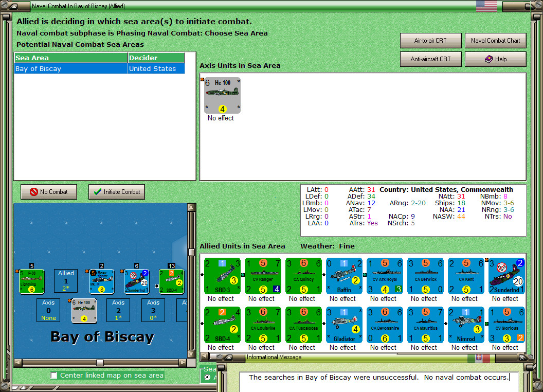Click the SBD-4 counter on the map
543x392 pixels.
click(171, 281)
